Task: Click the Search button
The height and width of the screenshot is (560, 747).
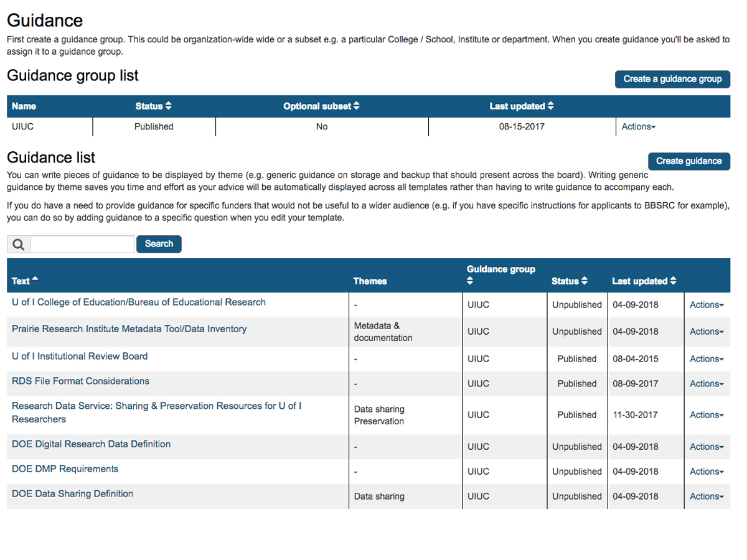Action: pyautogui.click(x=159, y=244)
